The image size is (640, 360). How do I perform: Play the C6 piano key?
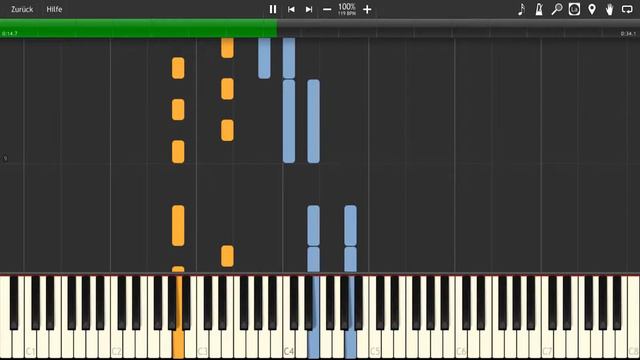461,343
